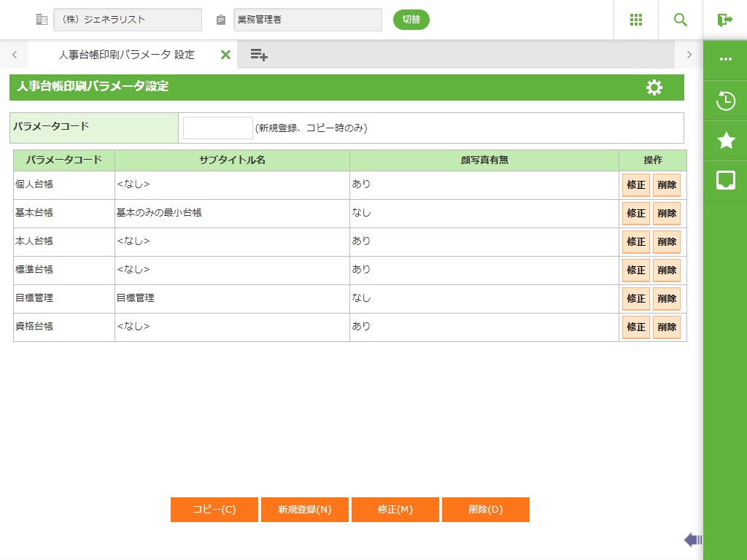The image size is (747, 560).
Task: Add a new tab with the plus-list icon
Action: (x=259, y=55)
